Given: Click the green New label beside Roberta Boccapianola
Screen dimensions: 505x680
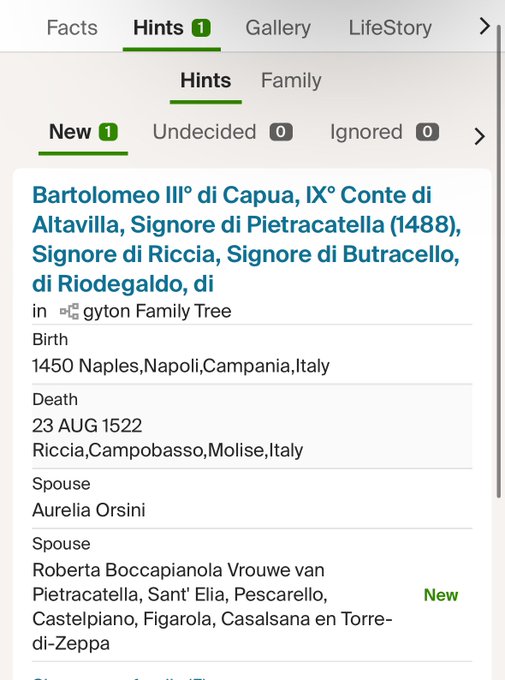Looking at the screenshot, I should pos(441,595).
